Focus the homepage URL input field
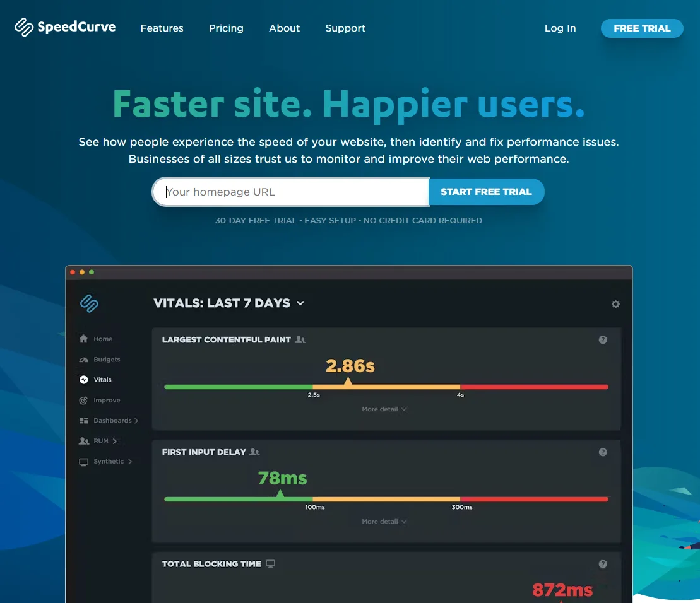700x603 pixels. (290, 192)
